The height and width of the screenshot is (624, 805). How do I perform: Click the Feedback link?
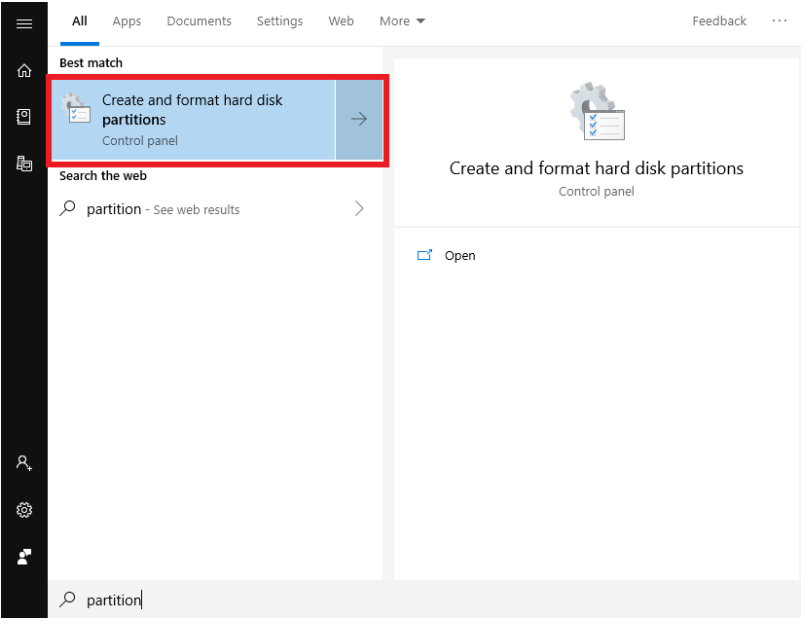click(x=719, y=21)
